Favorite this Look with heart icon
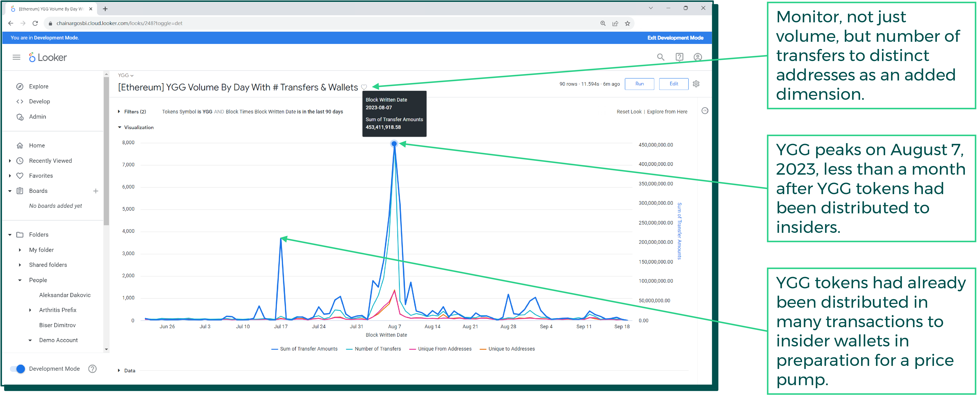Viewport: 980px width, 399px height. pyautogui.click(x=364, y=87)
